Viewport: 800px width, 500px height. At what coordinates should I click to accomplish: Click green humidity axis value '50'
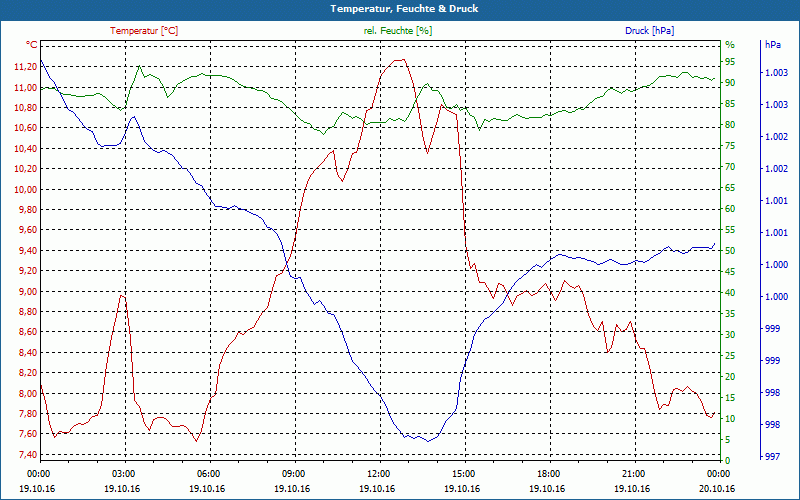coord(730,251)
